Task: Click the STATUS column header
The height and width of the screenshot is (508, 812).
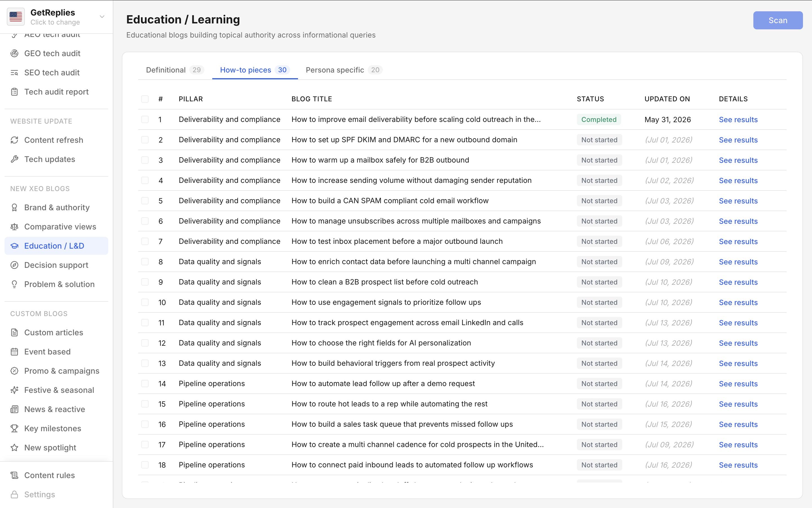Action: click(x=590, y=99)
